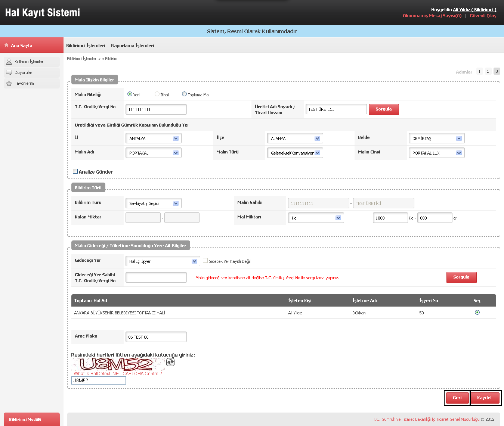This screenshot has height=426, width=504.
Task: Select the İthal radio option
Action: [157, 94]
